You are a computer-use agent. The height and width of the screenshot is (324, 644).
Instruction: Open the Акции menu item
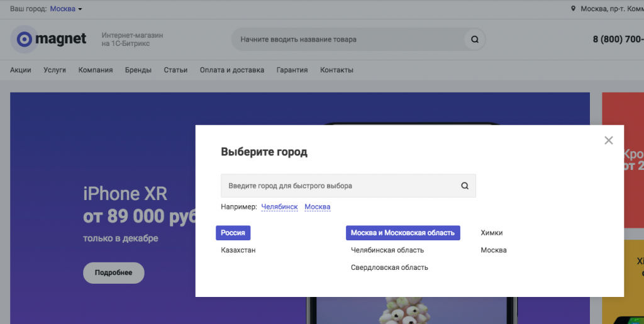tap(21, 70)
